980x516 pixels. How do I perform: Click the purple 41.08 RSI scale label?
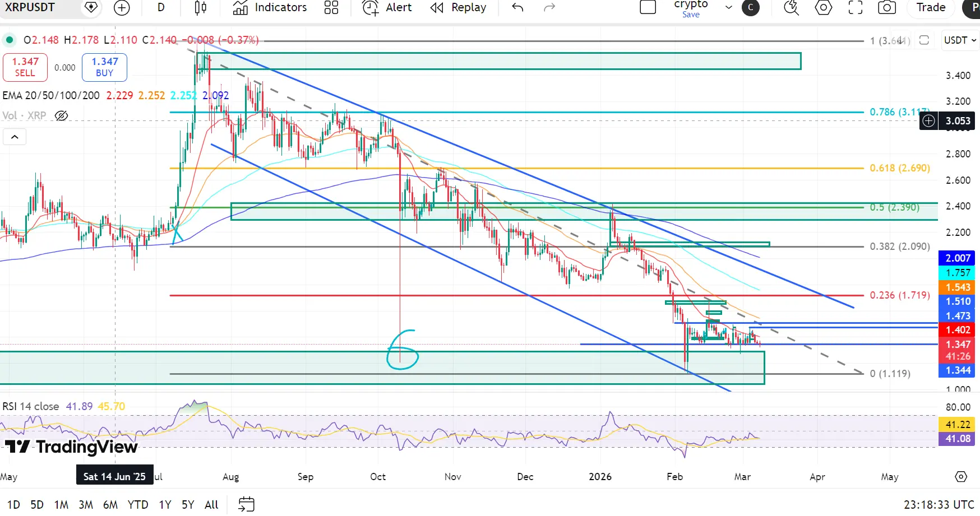(958, 439)
